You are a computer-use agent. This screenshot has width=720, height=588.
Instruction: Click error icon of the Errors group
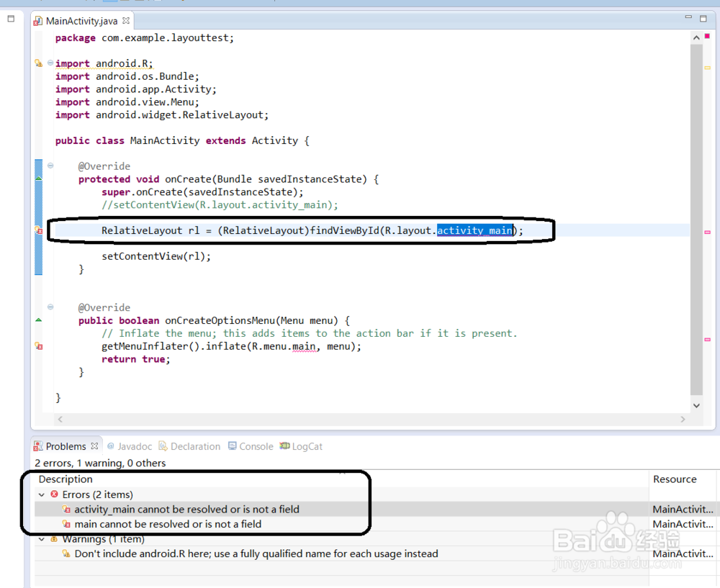point(54,494)
